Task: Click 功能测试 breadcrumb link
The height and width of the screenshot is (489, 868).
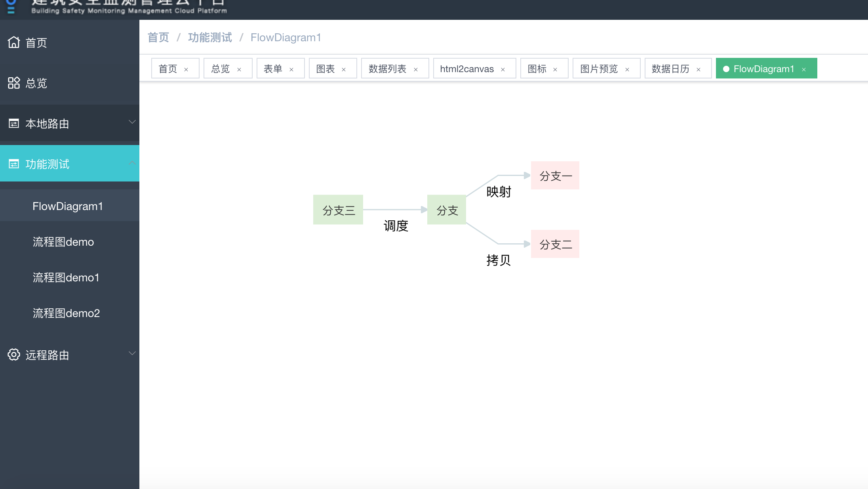Action: click(x=210, y=38)
